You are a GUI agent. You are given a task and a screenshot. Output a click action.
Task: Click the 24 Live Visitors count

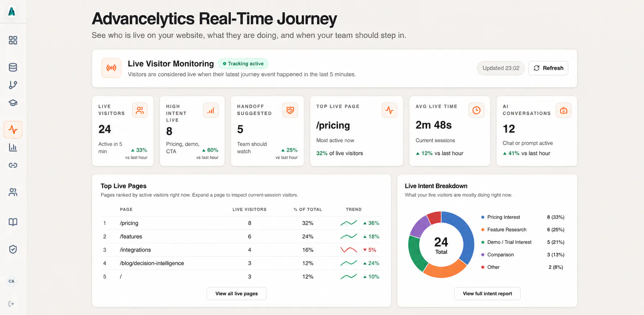point(105,129)
